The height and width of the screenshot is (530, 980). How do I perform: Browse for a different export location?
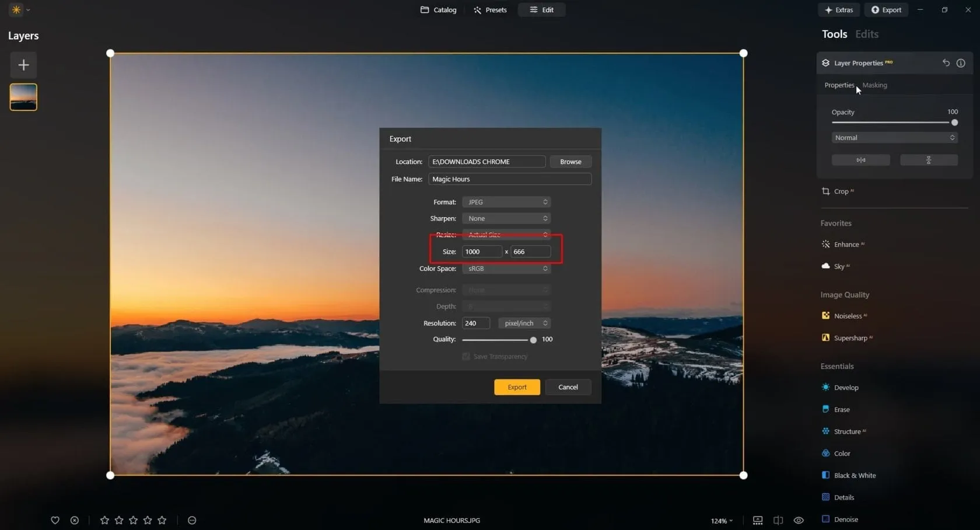point(570,161)
